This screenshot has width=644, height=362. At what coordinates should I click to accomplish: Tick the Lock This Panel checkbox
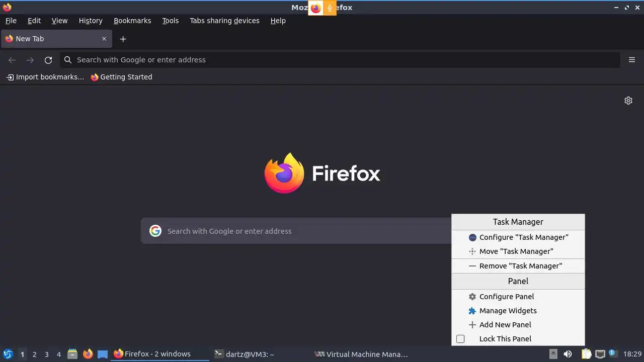[x=460, y=339]
